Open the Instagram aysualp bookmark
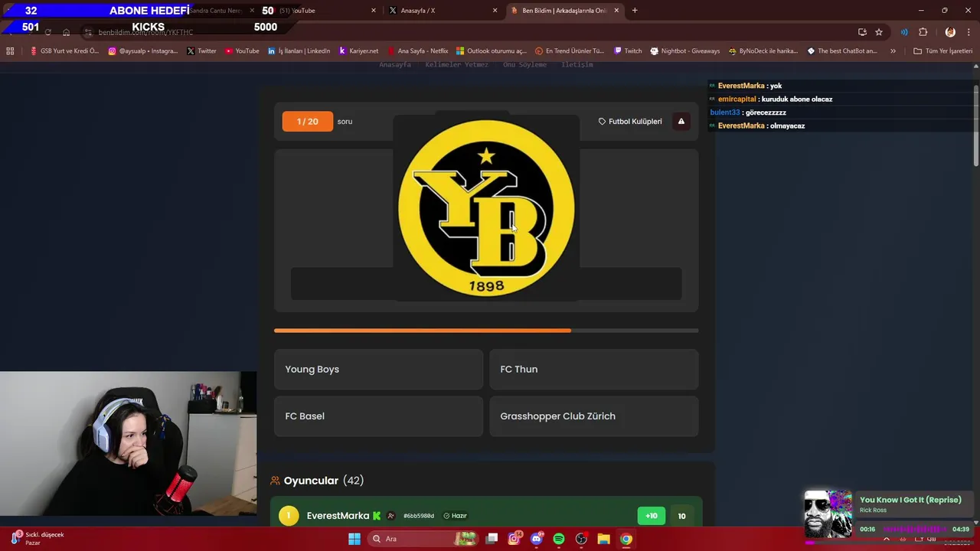 coord(143,51)
